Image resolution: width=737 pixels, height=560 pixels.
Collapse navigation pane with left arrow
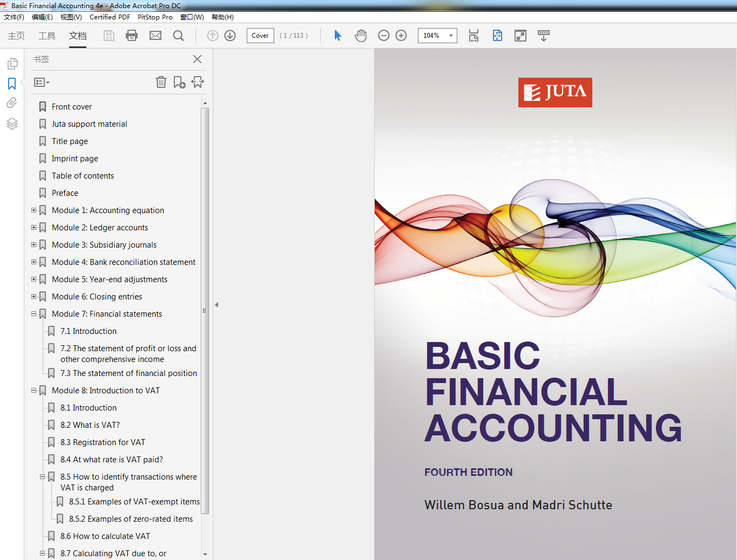217,305
